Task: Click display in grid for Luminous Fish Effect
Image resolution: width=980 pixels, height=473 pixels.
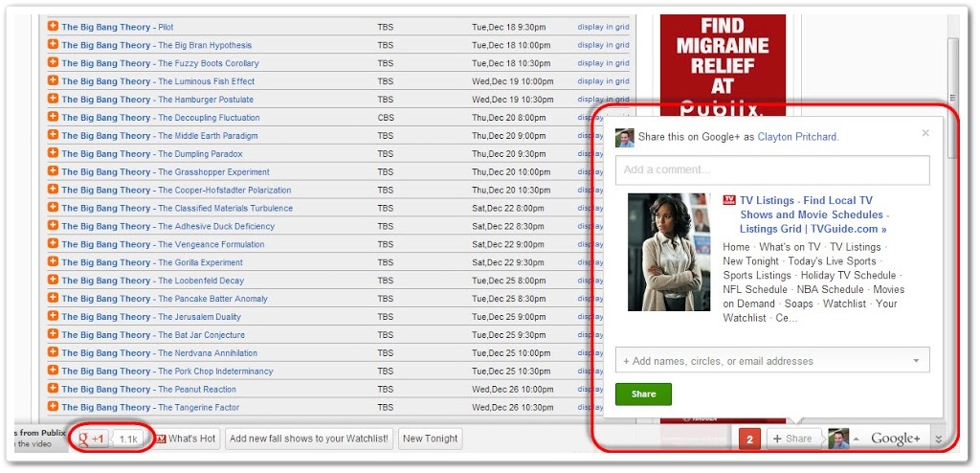Action: pos(603,81)
